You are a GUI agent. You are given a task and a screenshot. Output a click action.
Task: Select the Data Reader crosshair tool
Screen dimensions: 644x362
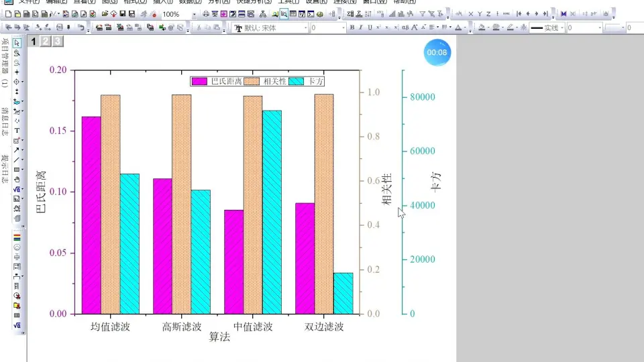point(16,82)
